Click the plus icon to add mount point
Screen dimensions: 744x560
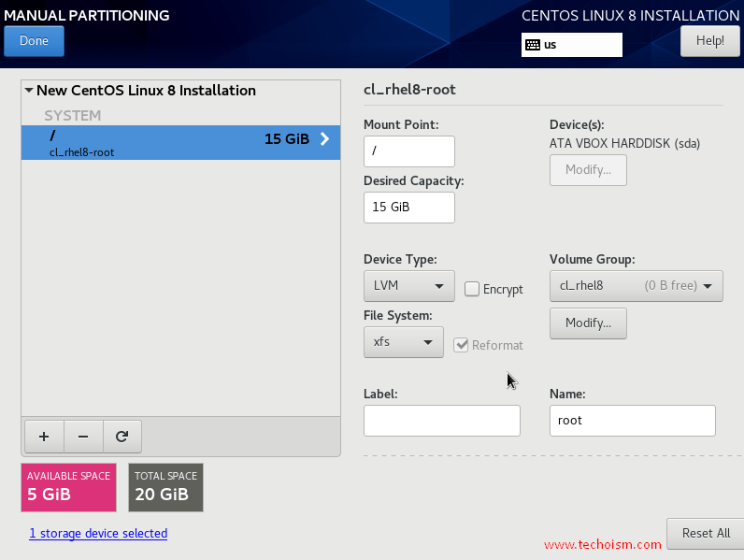pos(44,437)
